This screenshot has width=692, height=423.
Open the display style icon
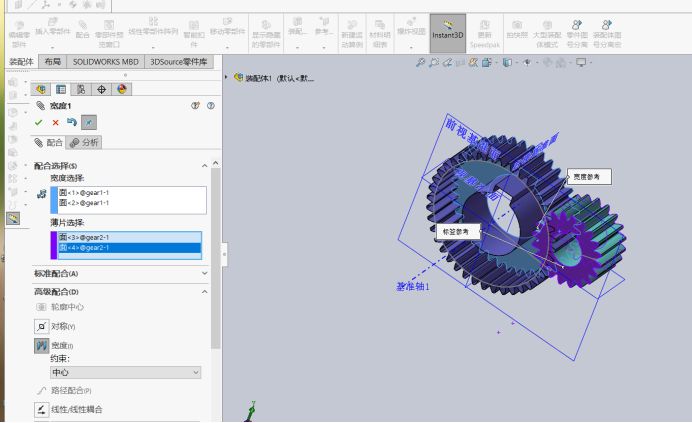click(508, 63)
